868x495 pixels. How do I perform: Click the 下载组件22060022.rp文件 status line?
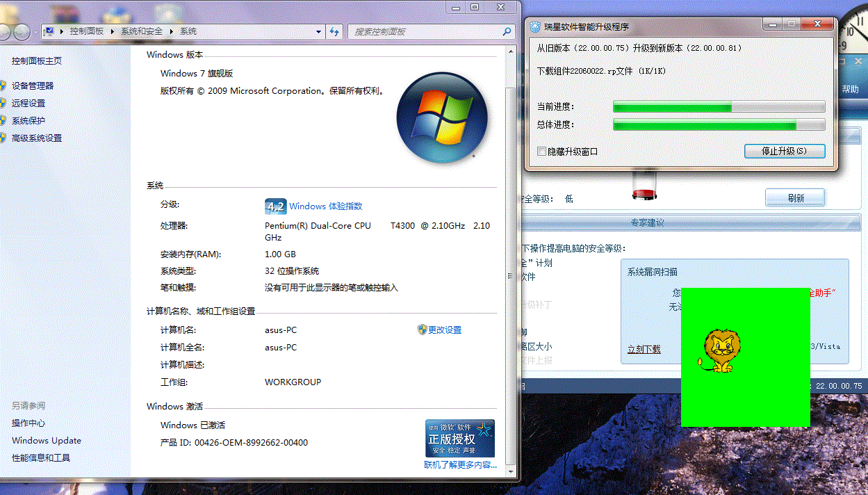602,71
